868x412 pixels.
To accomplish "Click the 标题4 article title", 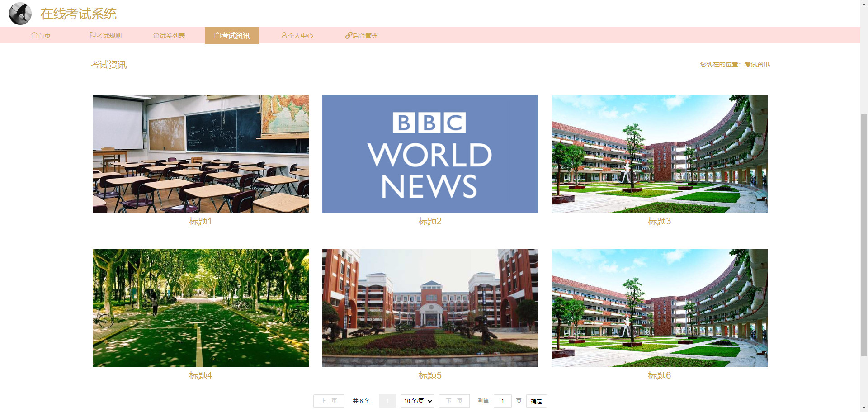I will point(201,375).
